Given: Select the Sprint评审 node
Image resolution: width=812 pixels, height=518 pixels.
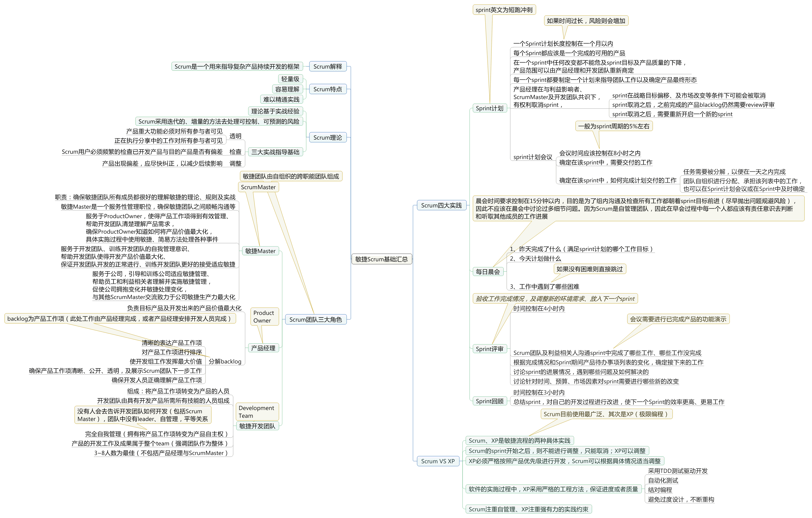Looking at the screenshot, I should 490,349.
